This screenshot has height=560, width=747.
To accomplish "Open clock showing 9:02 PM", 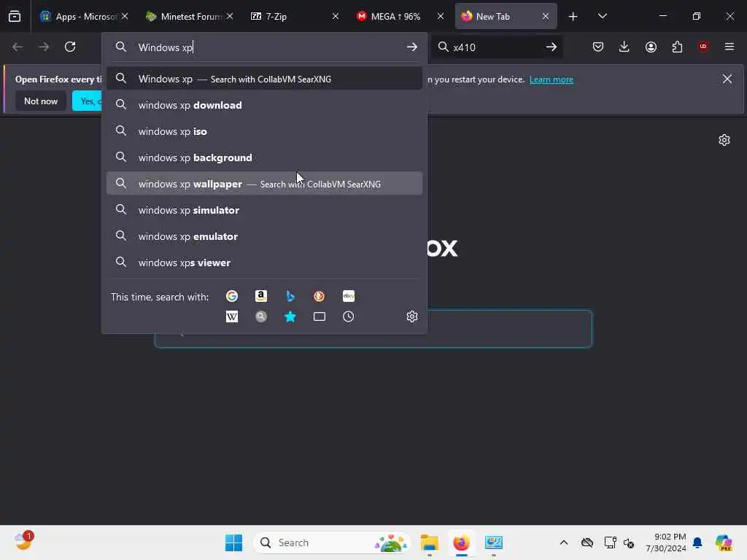I will tap(665, 542).
